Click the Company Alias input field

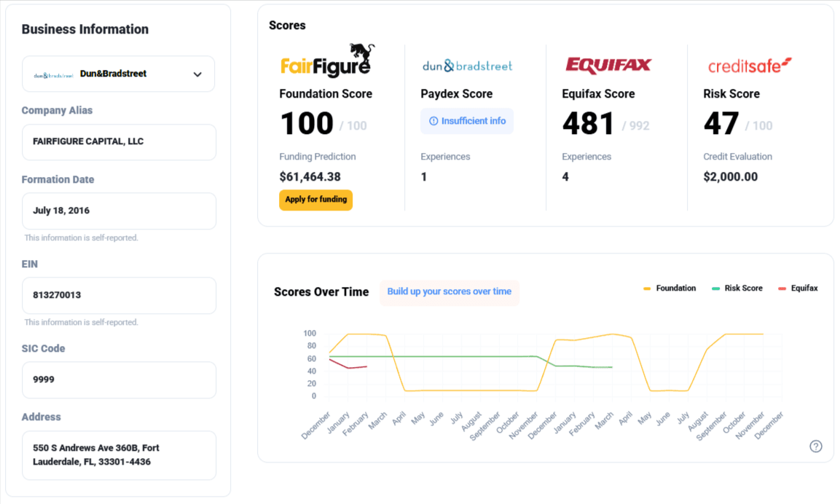tap(119, 142)
